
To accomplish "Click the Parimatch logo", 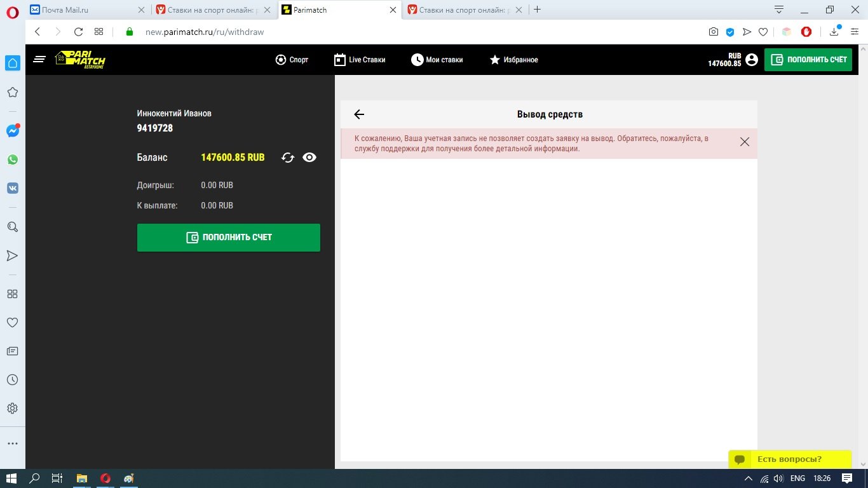I will coord(80,60).
